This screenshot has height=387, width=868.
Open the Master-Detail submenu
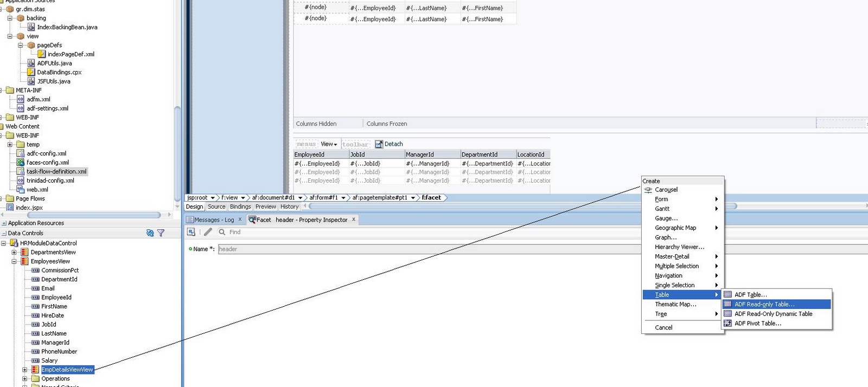click(x=682, y=256)
